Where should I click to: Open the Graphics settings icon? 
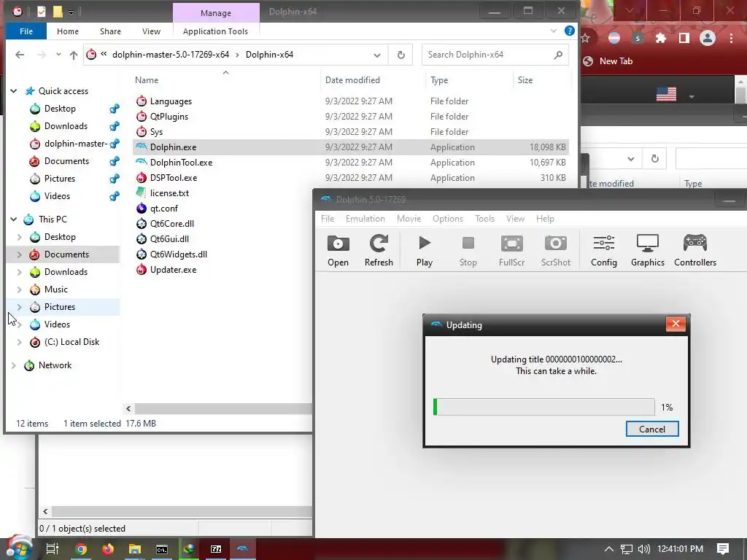648,251
